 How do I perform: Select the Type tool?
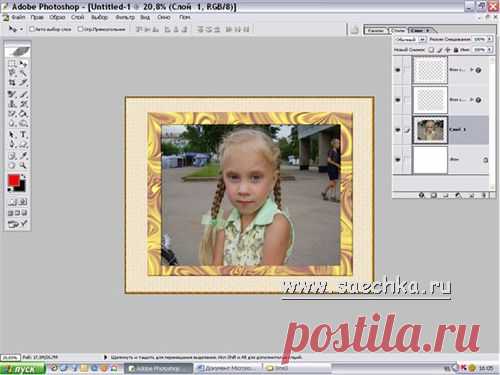[23, 135]
